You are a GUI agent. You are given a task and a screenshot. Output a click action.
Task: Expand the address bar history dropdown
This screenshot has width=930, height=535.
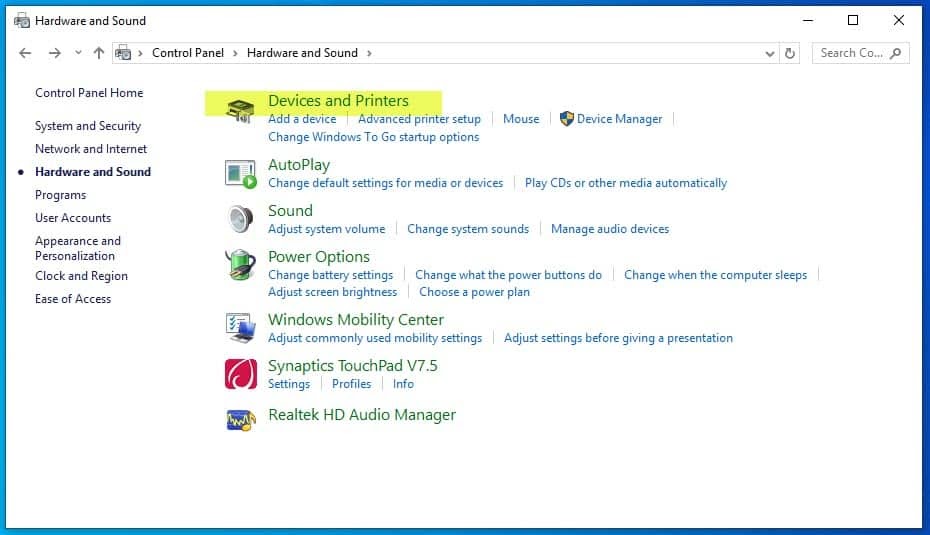tap(770, 53)
